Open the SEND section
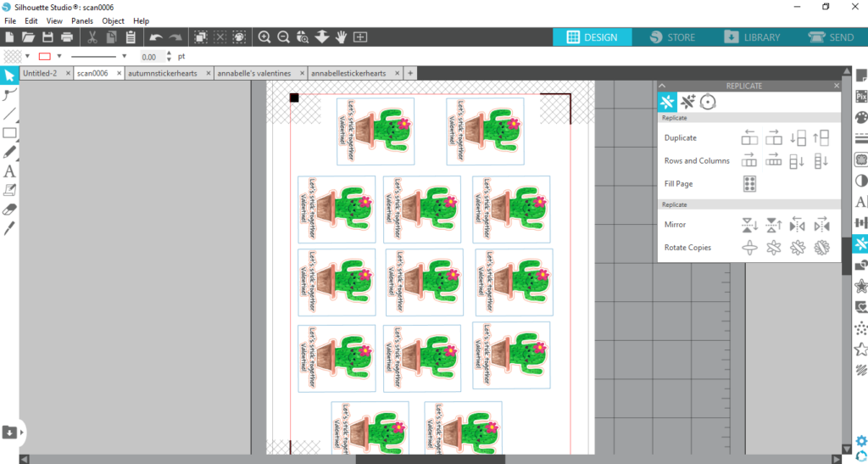The image size is (868, 464). (x=831, y=37)
